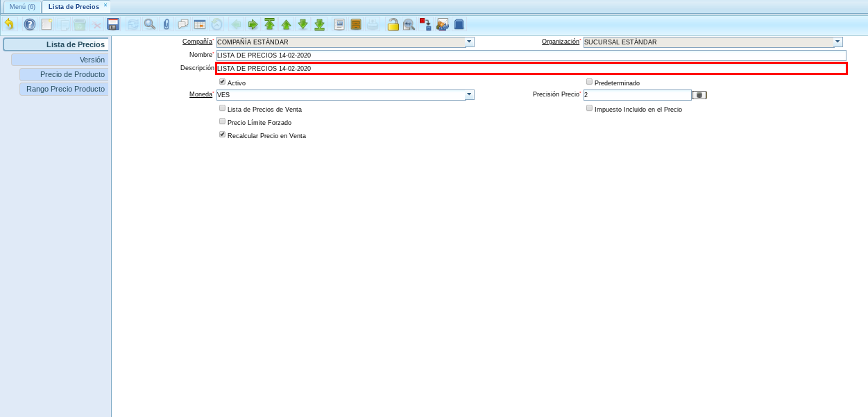
Task: Open the Archive cabinet icon
Action: point(356,24)
